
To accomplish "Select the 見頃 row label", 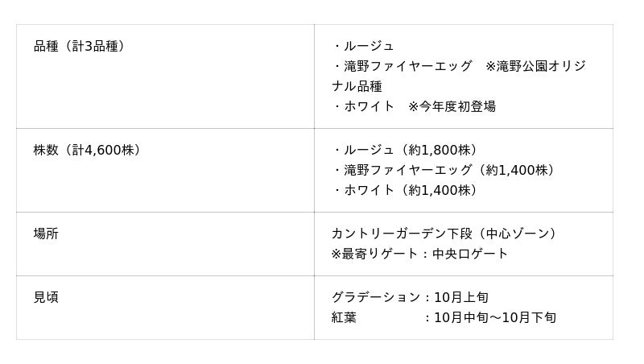I will pos(46,297).
